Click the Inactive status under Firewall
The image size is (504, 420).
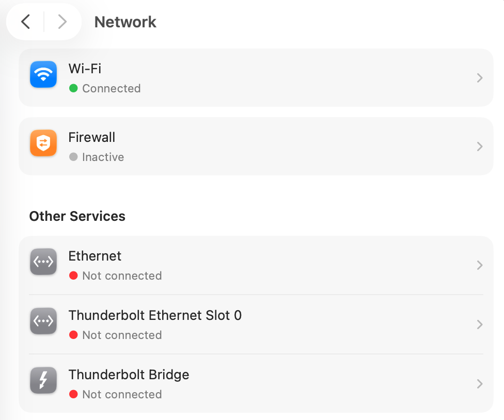click(x=103, y=157)
